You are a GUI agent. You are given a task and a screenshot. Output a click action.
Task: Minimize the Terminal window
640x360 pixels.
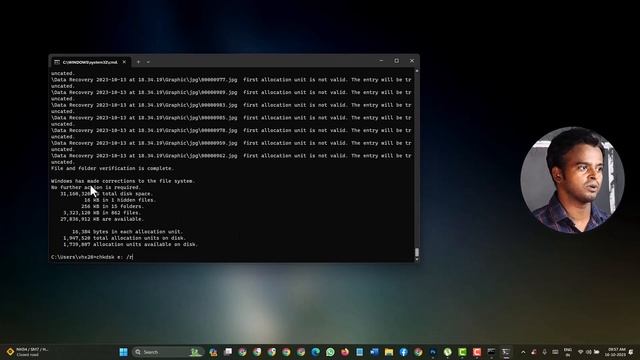[x=381, y=61]
